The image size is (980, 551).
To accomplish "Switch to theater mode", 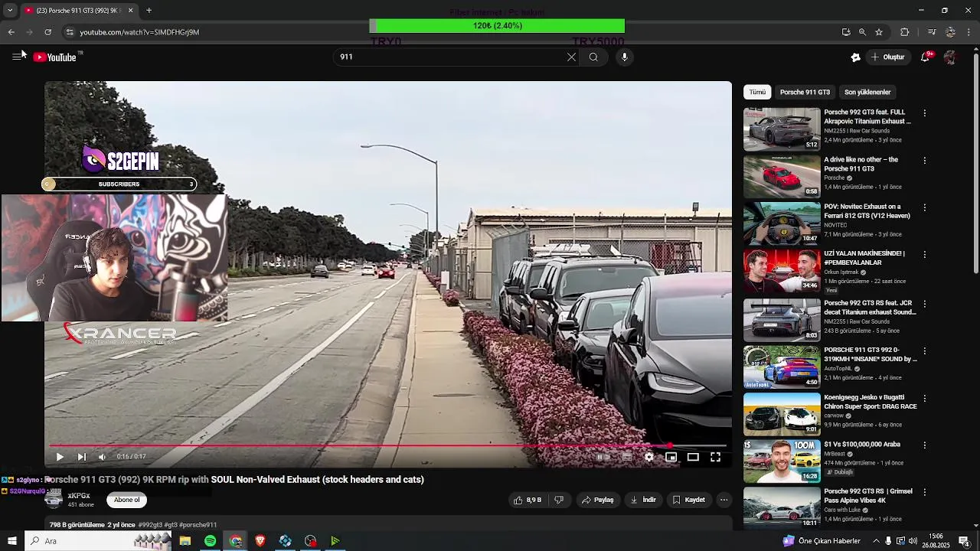I will click(693, 457).
